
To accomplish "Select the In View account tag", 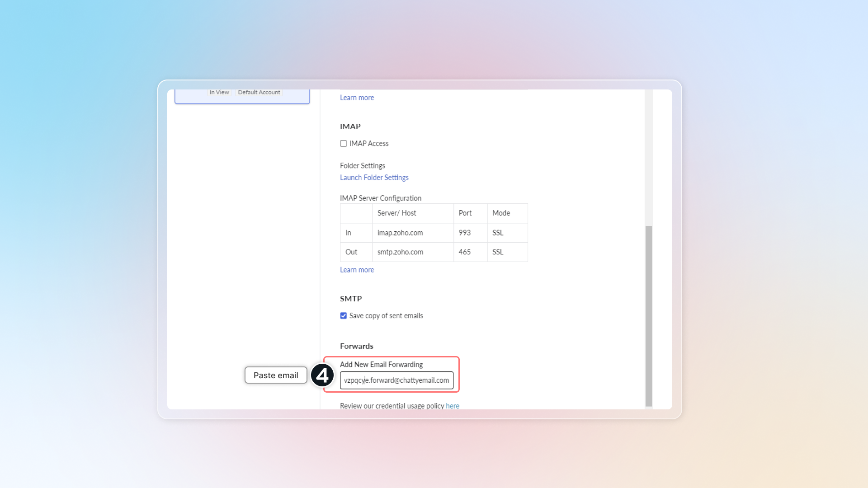I will [x=219, y=92].
